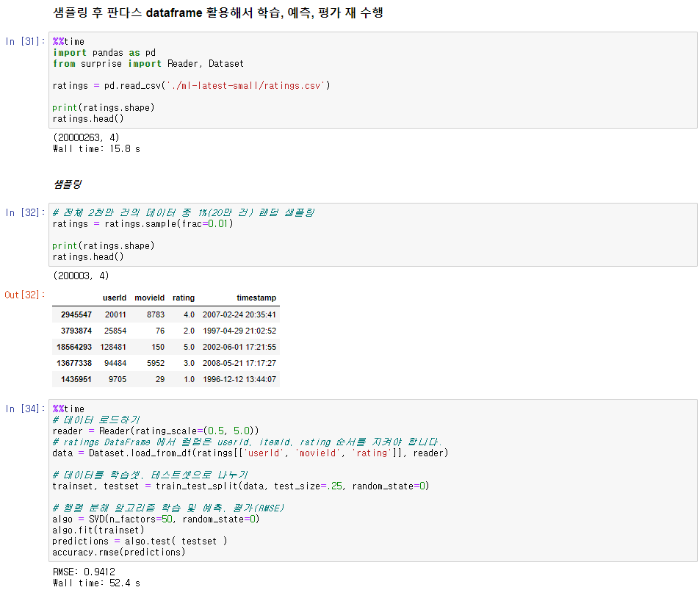The width and height of the screenshot is (700, 590).
Task: Click the 'RMSE: 0.9412' output
Action: click(x=84, y=572)
